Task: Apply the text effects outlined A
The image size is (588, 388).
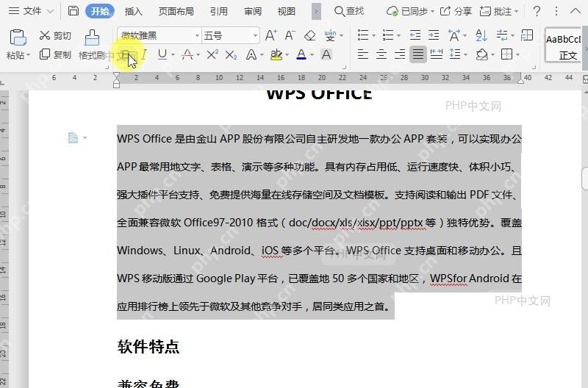Action: (251, 54)
